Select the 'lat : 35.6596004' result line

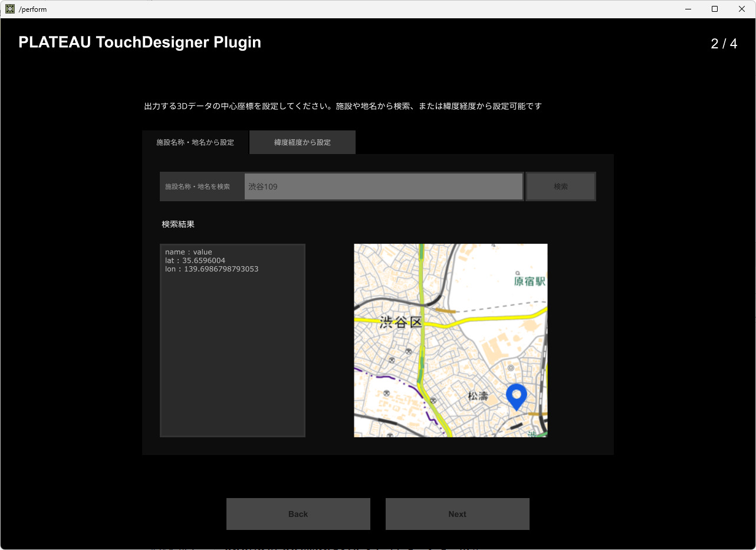(195, 260)
